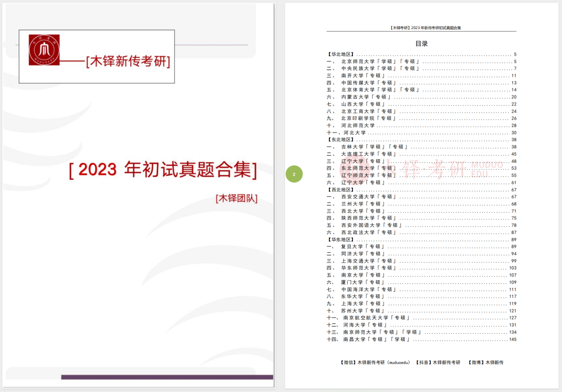Click the page header 【木铎考研】2023年新传考研初试真题合集

tap(426, 28)
